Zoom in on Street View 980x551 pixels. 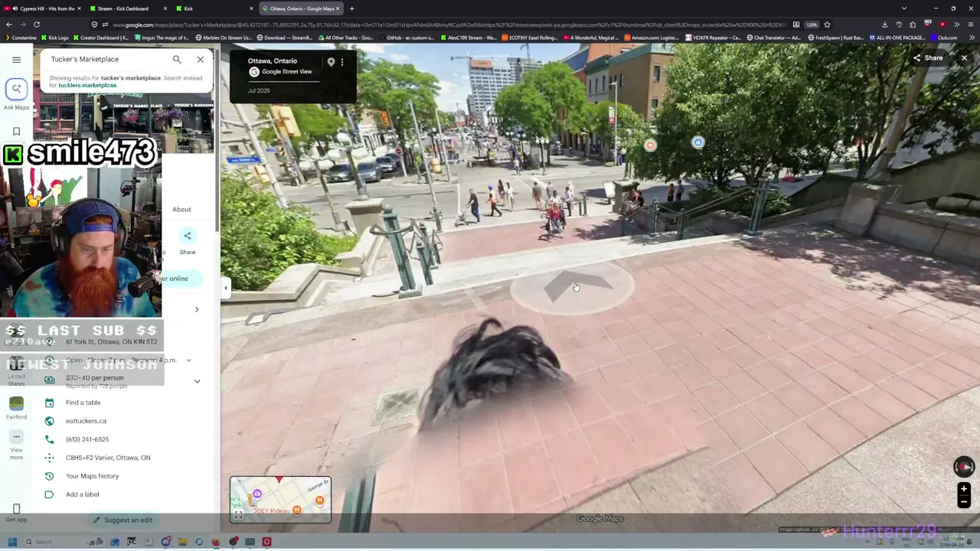[964, 489]
